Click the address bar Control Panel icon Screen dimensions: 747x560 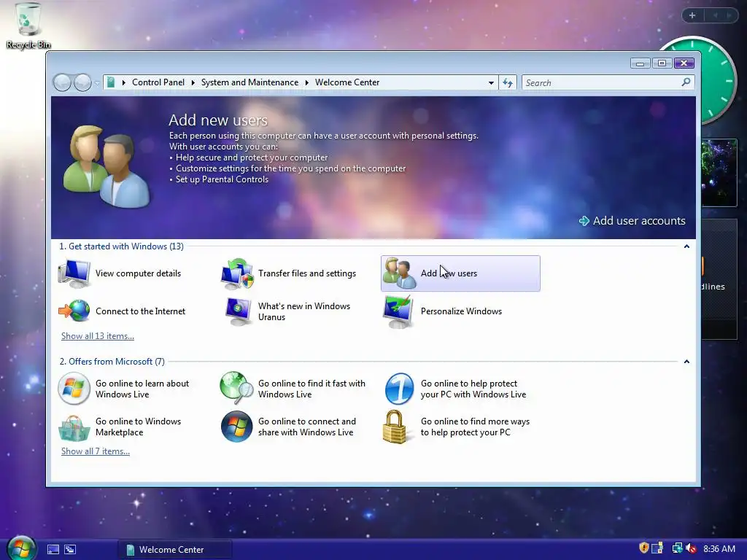click(x=111, y=82)
